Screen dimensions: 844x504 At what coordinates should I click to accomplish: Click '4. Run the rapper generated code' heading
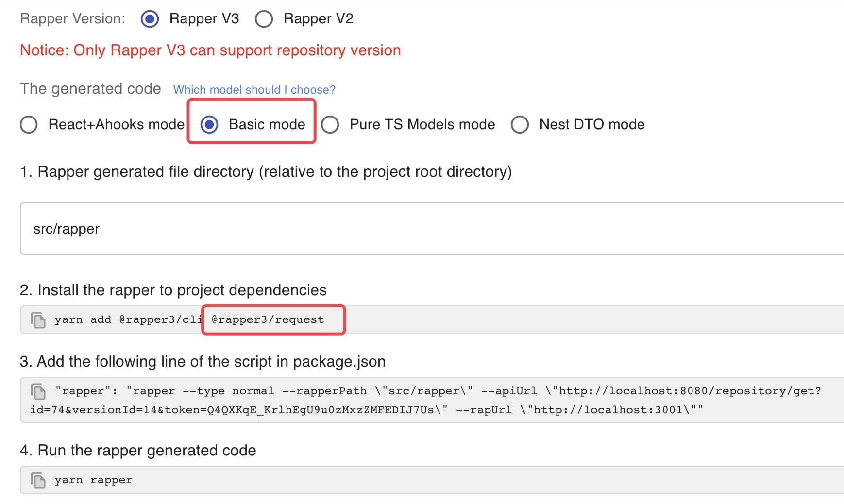pyautogui.click(x=138, y=451)
